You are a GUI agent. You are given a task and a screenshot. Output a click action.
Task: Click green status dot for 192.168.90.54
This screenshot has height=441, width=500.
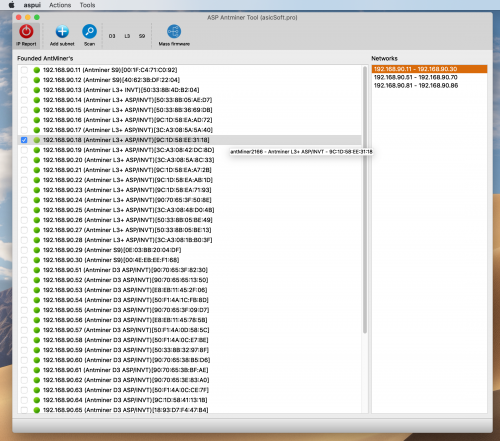tap(37, 300)
